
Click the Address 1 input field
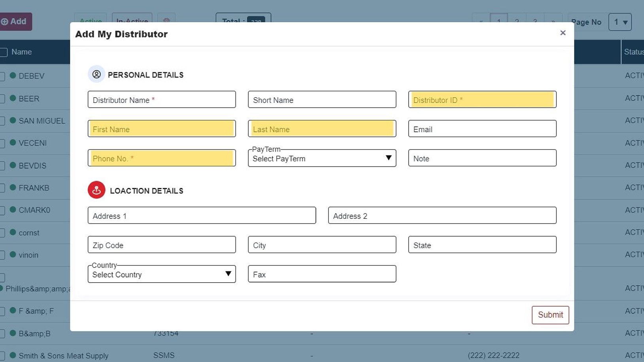[x=202, y=216]
